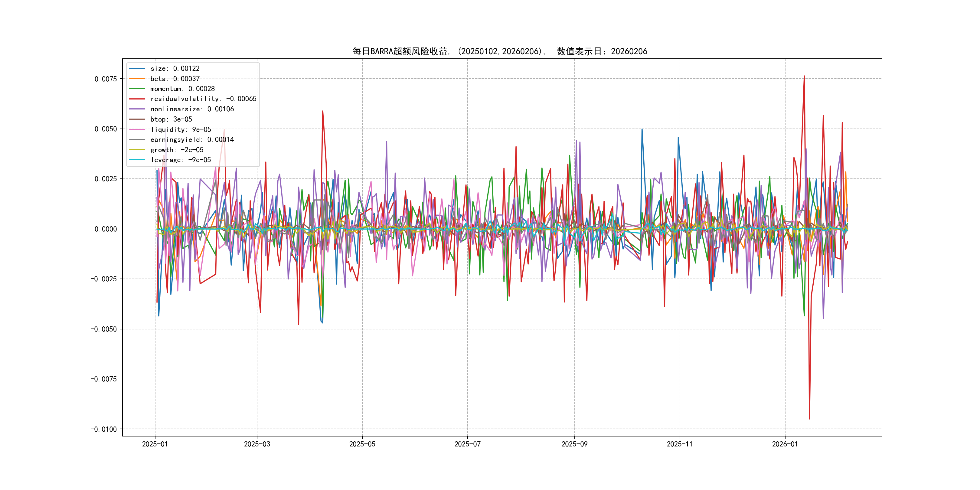Image resolution: width=980 pixels, height=490 pixels.
Task: Click the 2025-05 x-axis tick label
Action: (362, 444)
